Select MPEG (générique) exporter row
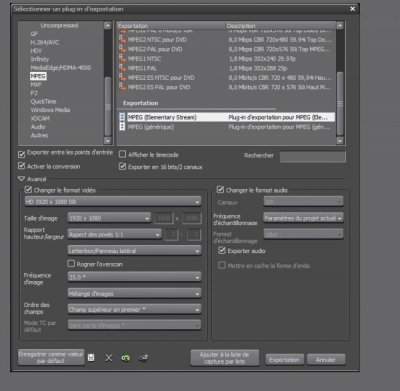Viewport: 400px width, 391px height. (x=226, y=127)
